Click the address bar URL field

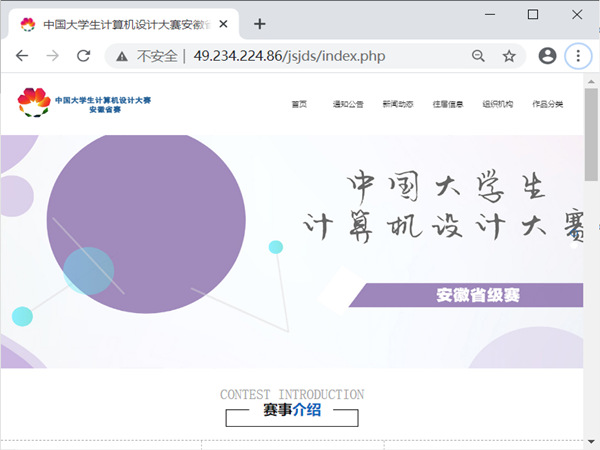[x=320, y=56]
